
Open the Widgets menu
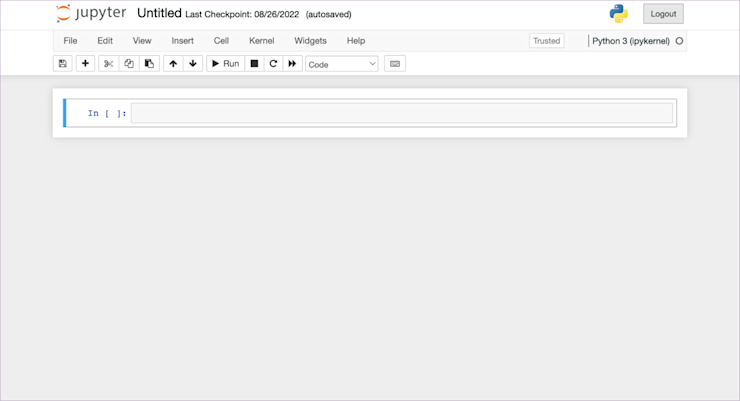click(x=311, y=41)
